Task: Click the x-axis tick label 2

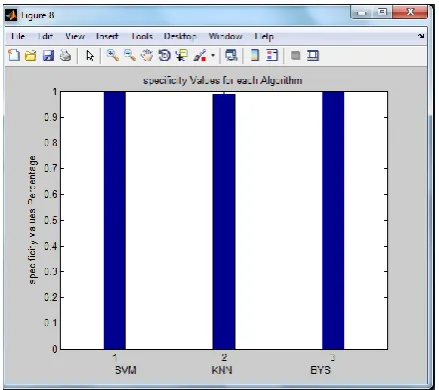Action: click(224, 358)
